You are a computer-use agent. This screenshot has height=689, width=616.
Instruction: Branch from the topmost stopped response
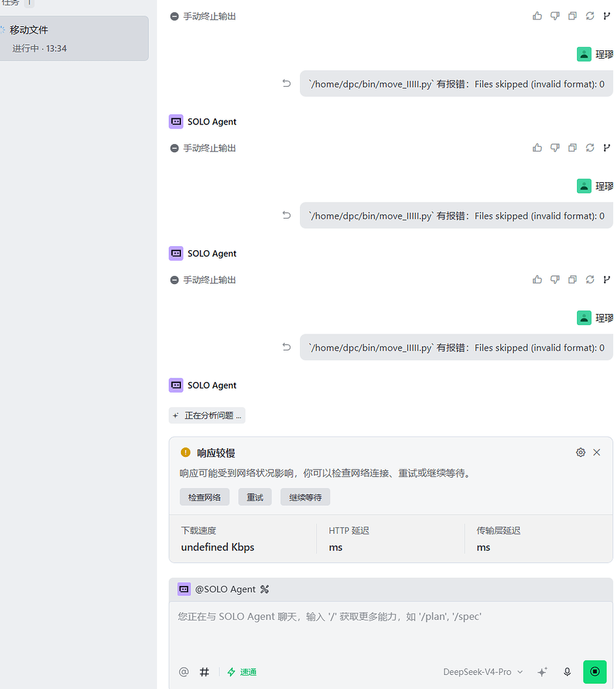607,16
